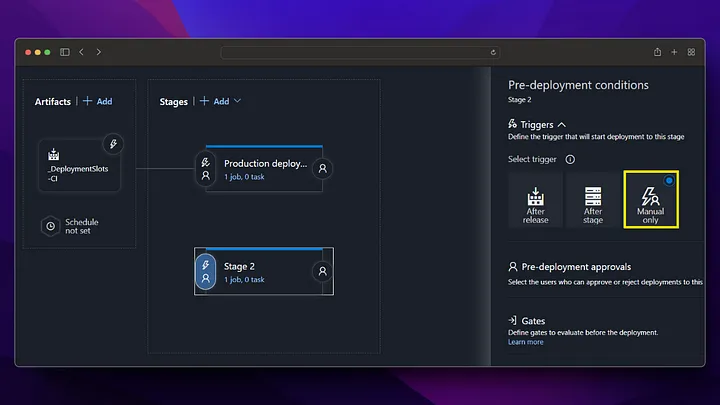The image size is (720, 405).
Task: Open a new browser tab with plus icon
Action: [674, 52]
